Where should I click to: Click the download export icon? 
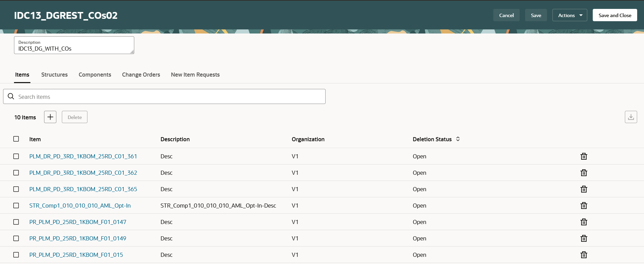pyautogui.click(x=631, y=117)
